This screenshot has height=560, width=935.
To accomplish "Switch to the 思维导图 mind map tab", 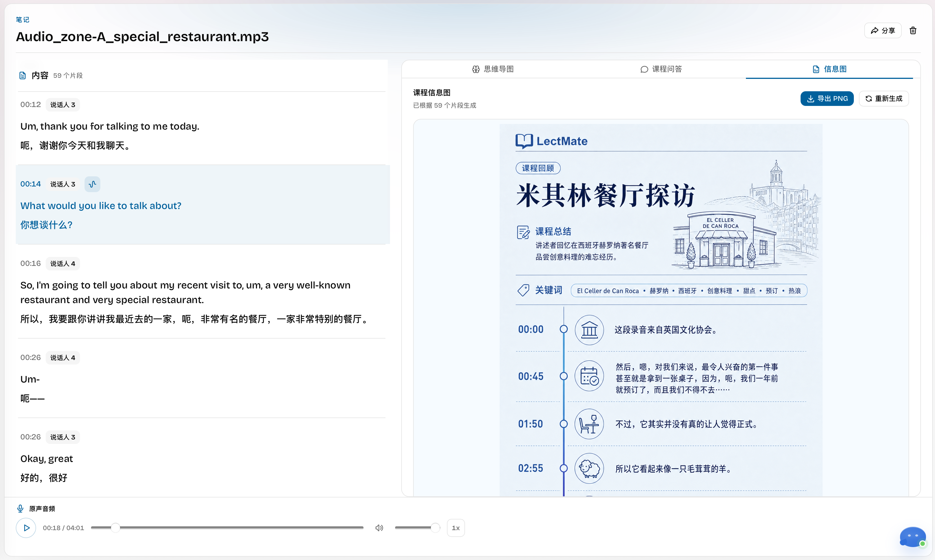I will [493, 69].
